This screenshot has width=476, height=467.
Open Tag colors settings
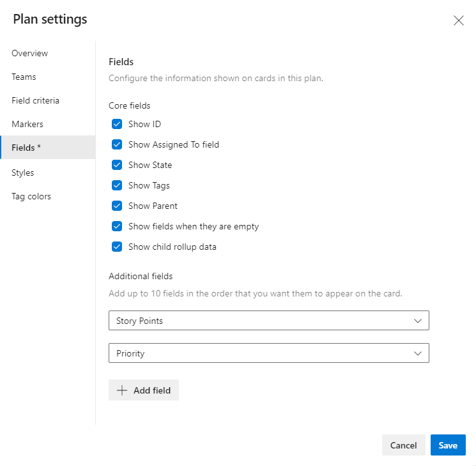[x=31, y=196]
